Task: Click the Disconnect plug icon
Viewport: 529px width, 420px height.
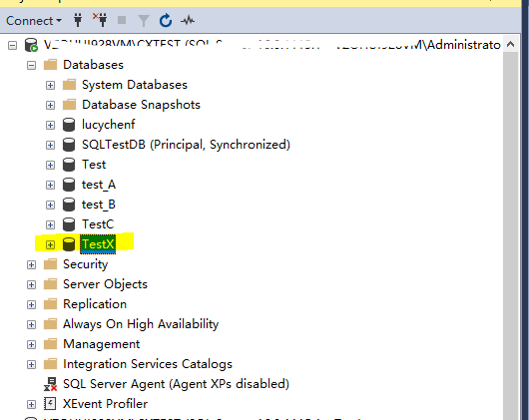Action: click(100, 20)
